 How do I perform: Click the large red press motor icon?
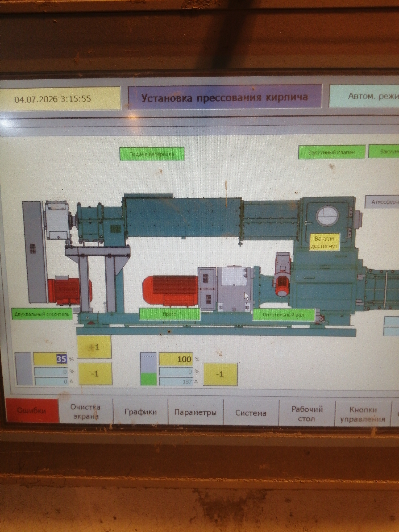tap(170, 291)
